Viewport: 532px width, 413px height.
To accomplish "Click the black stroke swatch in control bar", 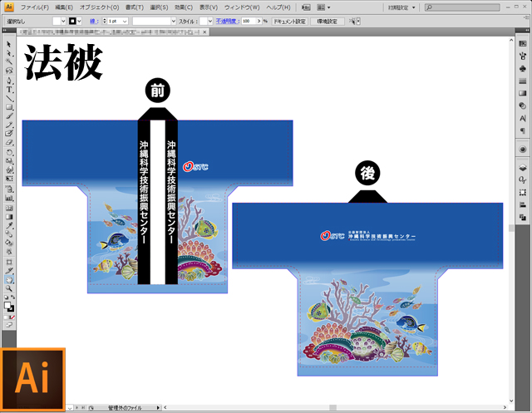I will click(72, 21).
